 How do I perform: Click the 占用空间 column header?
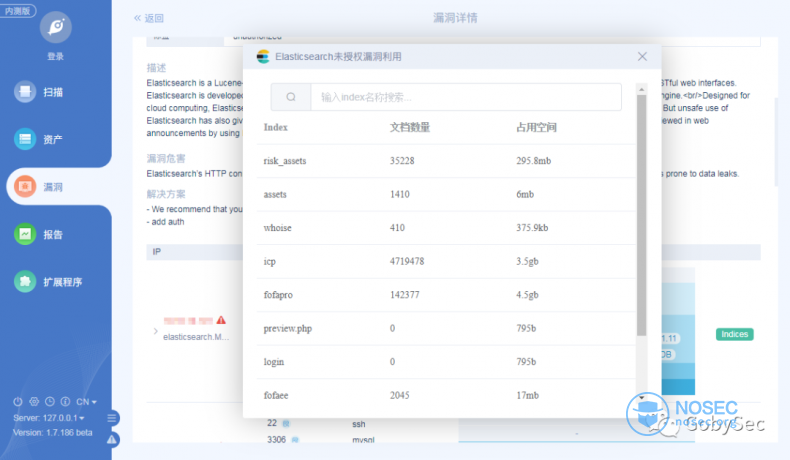[x=536, y=127]
